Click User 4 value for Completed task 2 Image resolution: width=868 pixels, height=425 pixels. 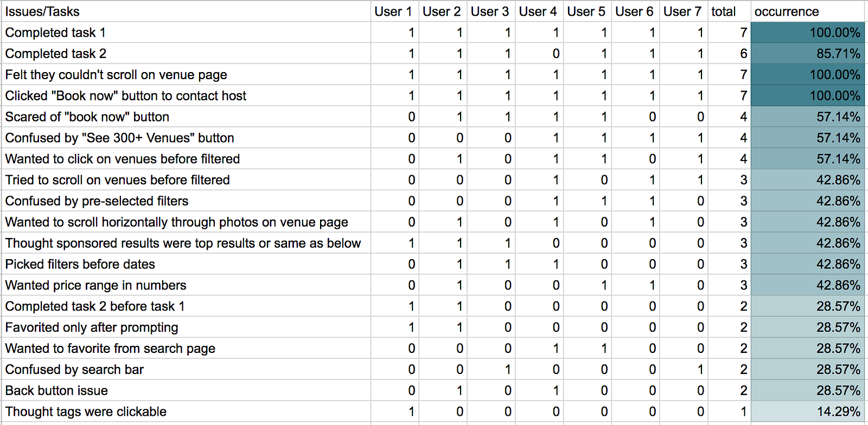pyautogui.click(x=556, y=54)
